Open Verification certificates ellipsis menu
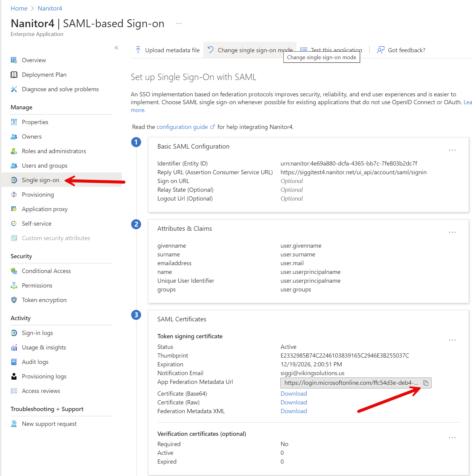 [x=452, y=438]
